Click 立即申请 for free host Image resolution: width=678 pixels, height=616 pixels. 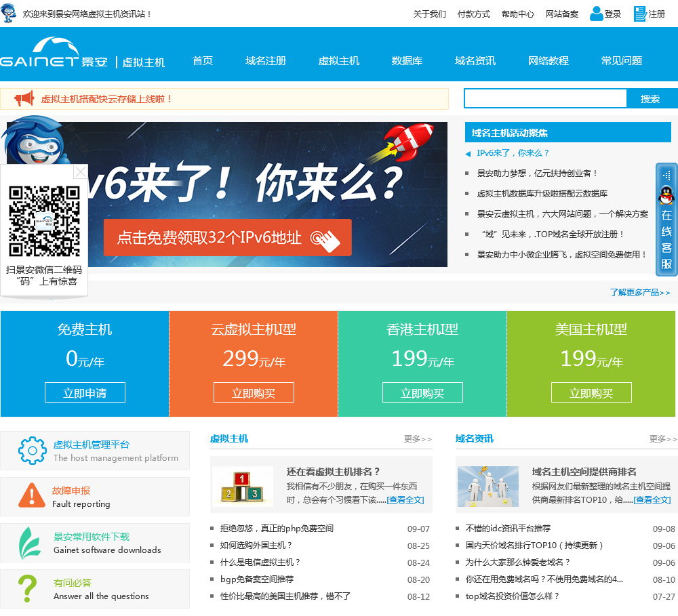[85, 392]
